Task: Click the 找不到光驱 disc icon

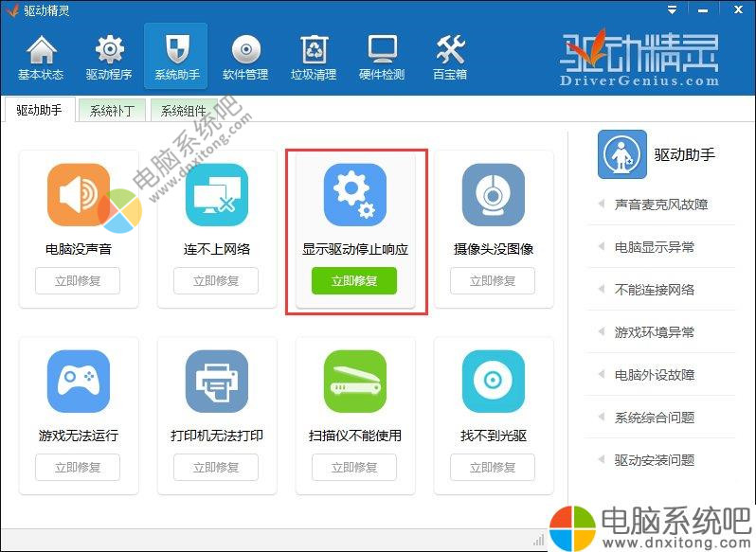Action: pyautogui.click(x=494, y=382)
